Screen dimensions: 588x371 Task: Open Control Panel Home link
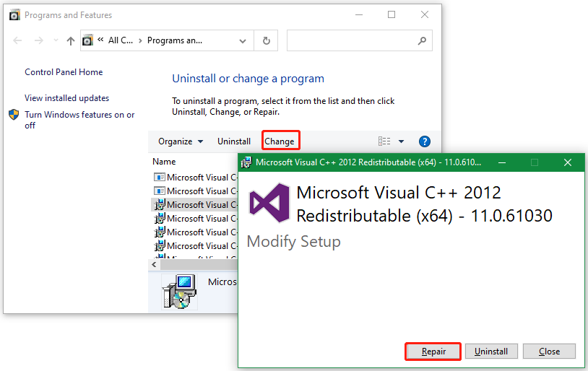coord(64,72)
